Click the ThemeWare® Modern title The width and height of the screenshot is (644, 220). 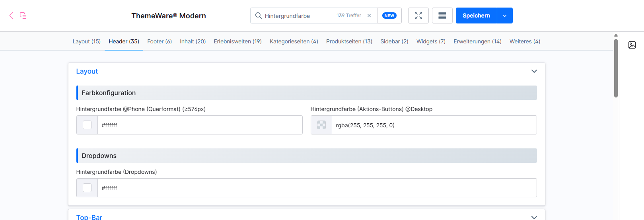pos(169,16)
